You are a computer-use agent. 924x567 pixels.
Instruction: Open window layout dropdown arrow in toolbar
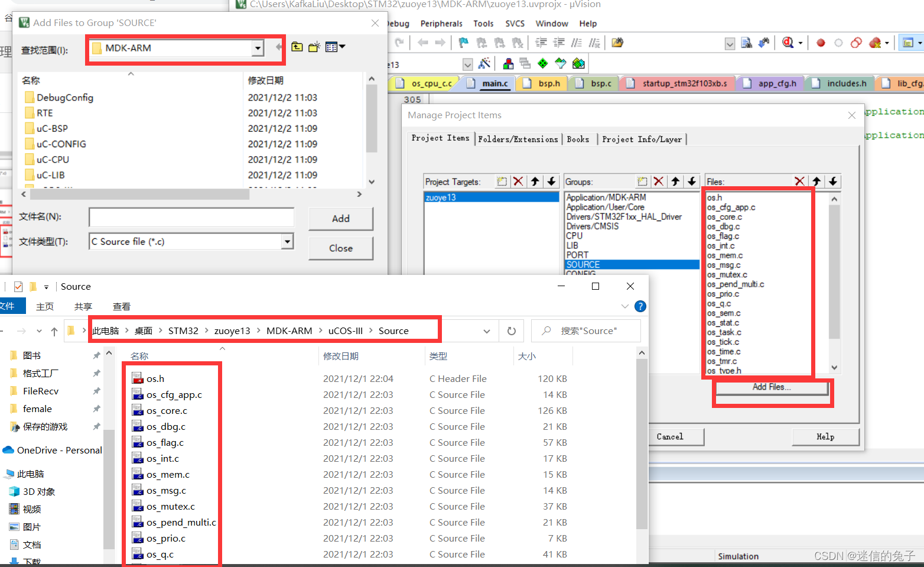click(x=920, y=43)
